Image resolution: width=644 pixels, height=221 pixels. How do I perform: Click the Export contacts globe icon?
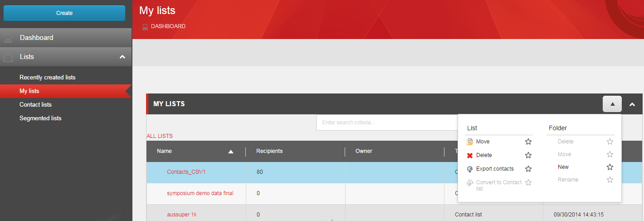470,169
